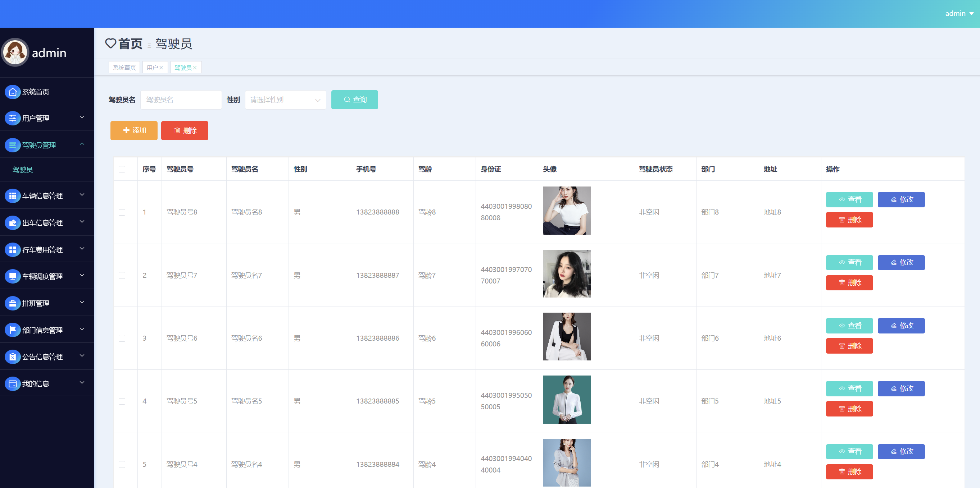Switch to the 用户 tab
This screenshot has height=488, width=980.
tap(152, 68)
